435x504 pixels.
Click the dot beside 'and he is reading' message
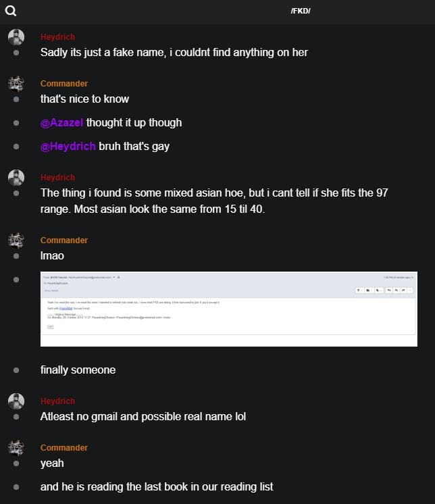pos(16,487)
